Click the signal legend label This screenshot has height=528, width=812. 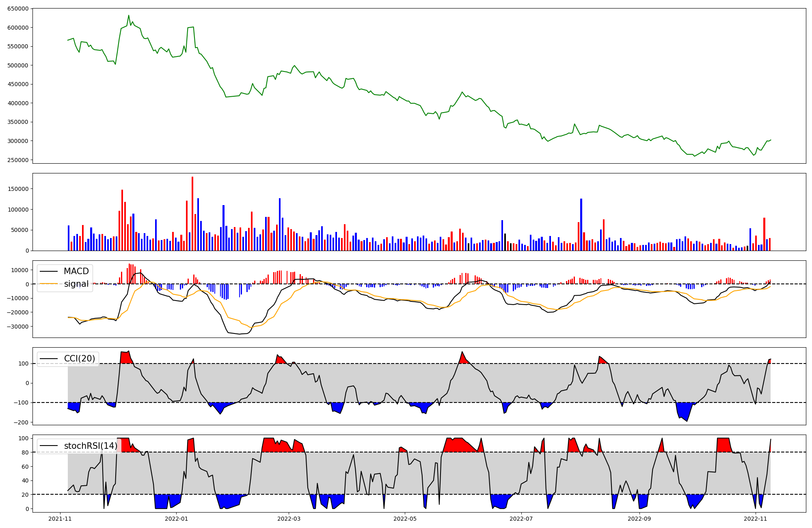tap(76, 284)
